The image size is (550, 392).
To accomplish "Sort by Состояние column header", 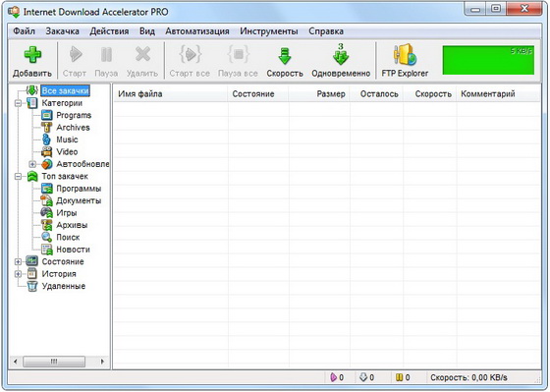I will [258, 94].
